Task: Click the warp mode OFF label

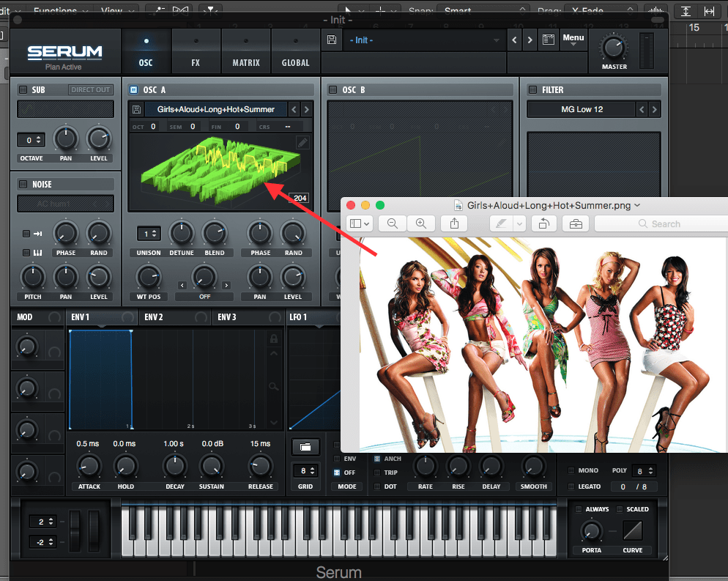Action: tap(204, 297)
